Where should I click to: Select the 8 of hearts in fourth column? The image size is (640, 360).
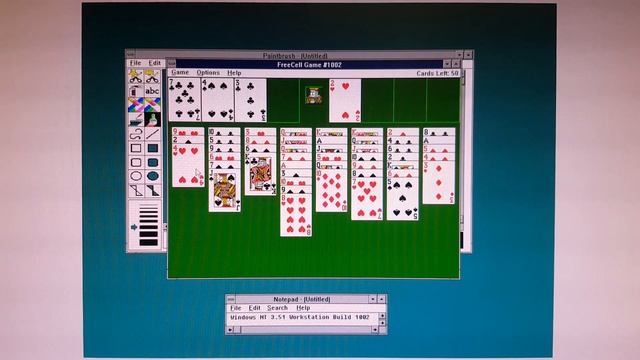click(x=296, y=215)
